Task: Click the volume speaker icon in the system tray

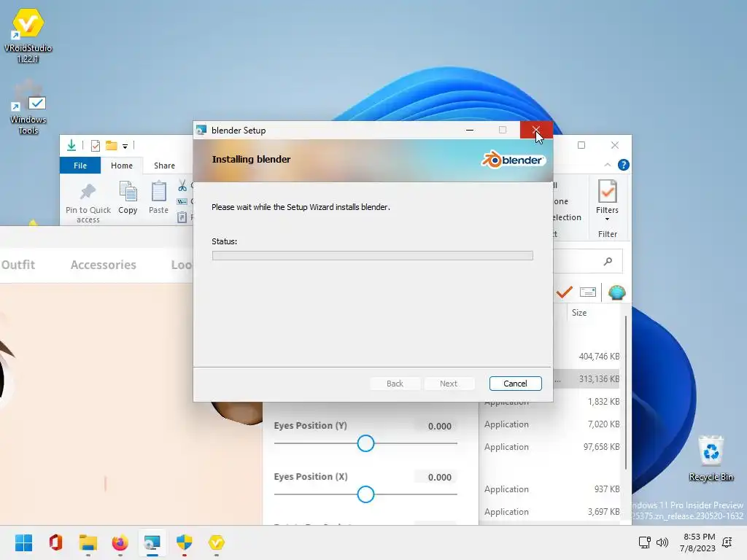Action: point(662,542)
